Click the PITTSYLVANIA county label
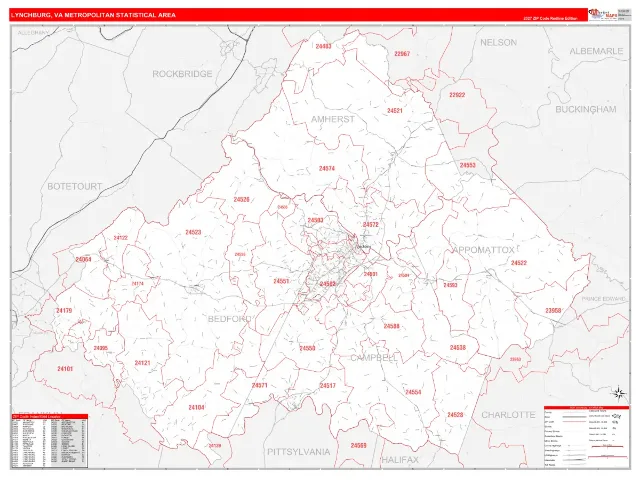Image resolution: width=640 pixels, height=480 pixels. (298, 452)
